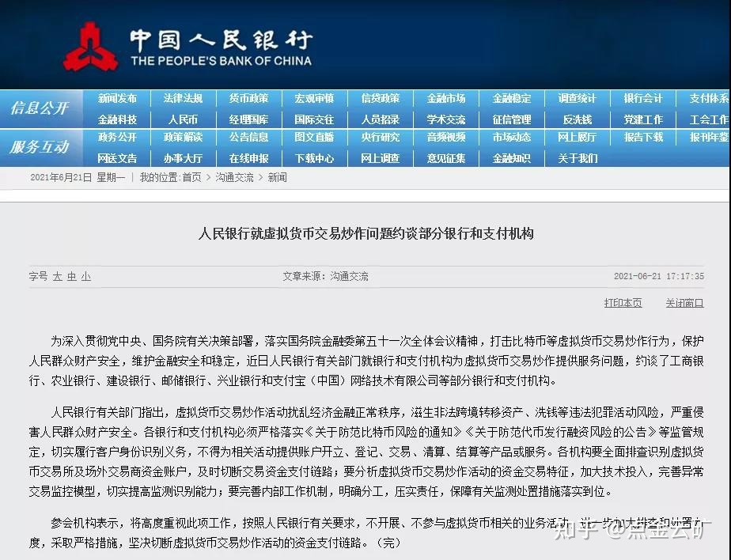Click the 打印本页 link
Screen dimensions: 731x560
click(623, 303)
